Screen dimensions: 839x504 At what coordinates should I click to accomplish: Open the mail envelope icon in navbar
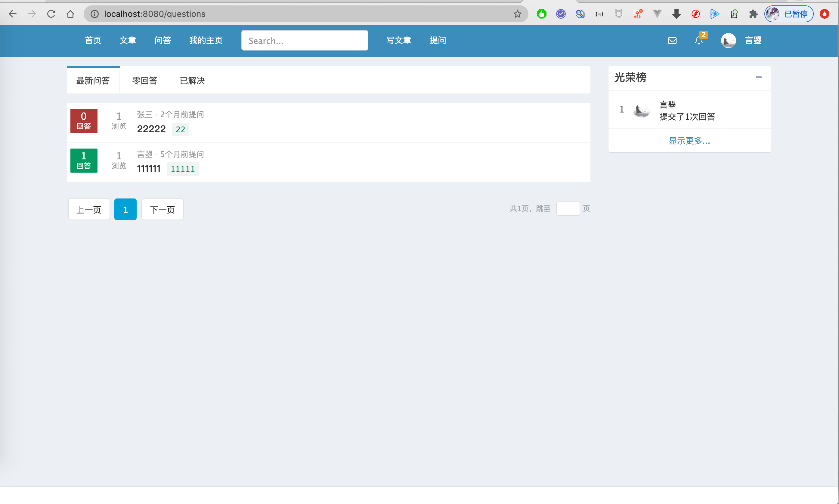click(x=672, y=41)
